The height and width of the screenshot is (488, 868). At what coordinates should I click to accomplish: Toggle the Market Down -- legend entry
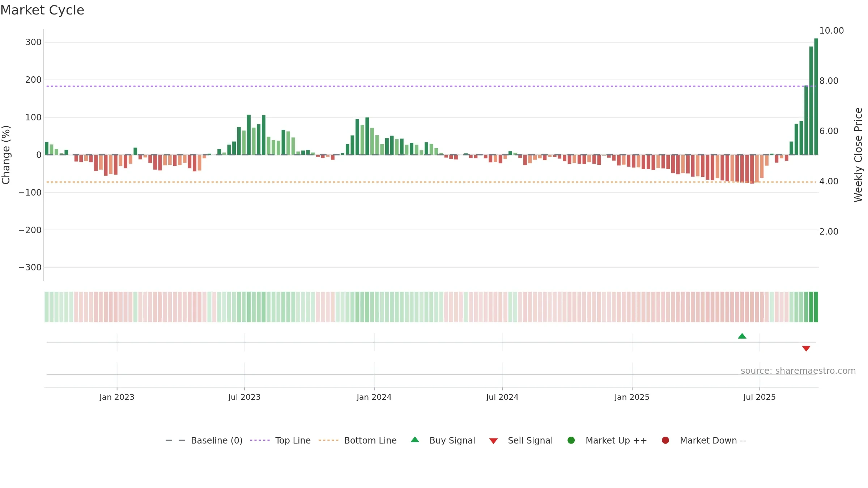[x=704, y=440]
